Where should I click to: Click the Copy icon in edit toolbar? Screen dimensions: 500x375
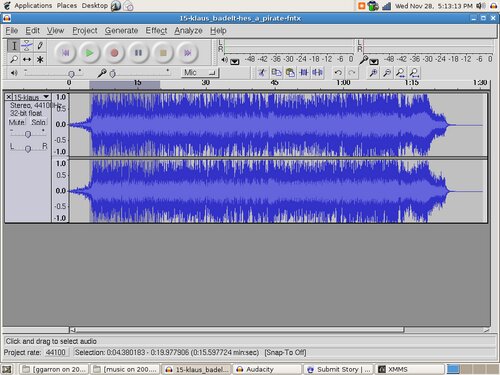coord(276,72)
